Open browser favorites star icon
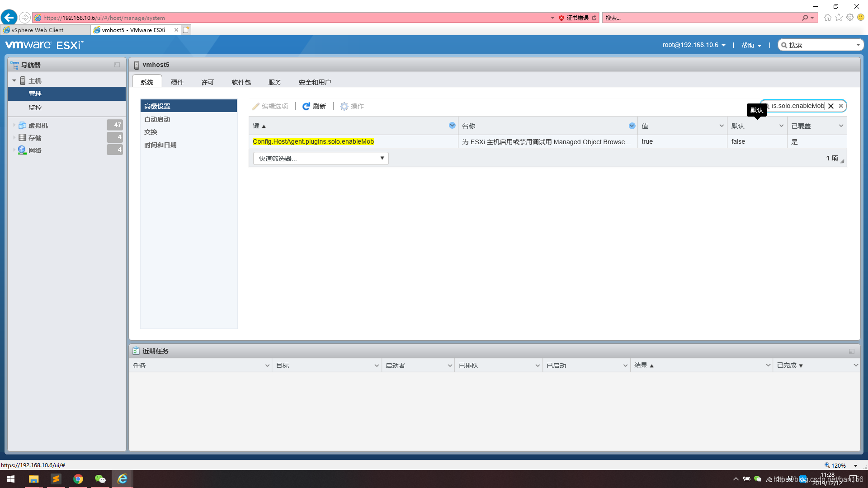 (839, 18)
